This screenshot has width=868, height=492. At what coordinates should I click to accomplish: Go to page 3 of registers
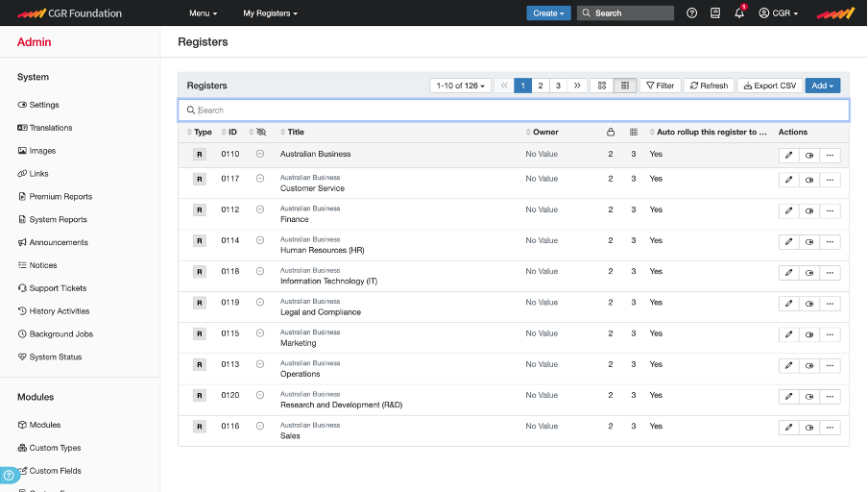click(x=558, y=86)
